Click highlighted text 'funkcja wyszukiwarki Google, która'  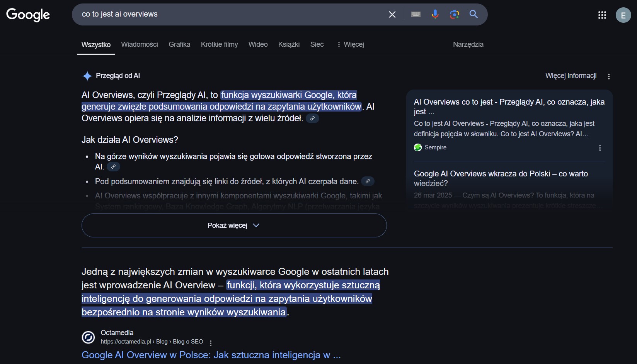[x=289, y=95]
